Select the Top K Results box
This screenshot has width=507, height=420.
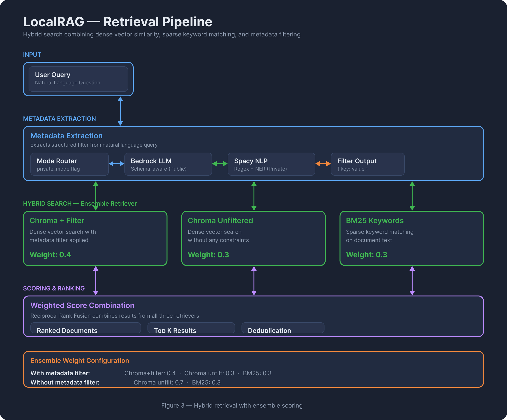(x=191, y=328)
